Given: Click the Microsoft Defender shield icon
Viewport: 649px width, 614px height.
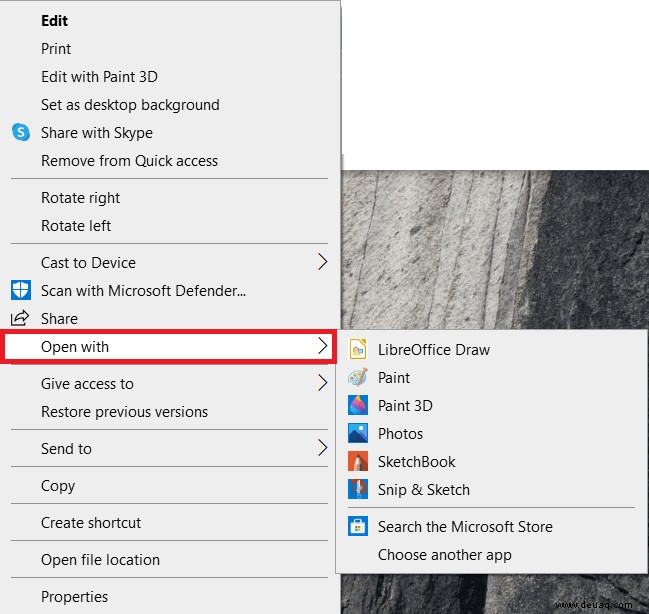Looking at the screenshot, I should point(21,290).
